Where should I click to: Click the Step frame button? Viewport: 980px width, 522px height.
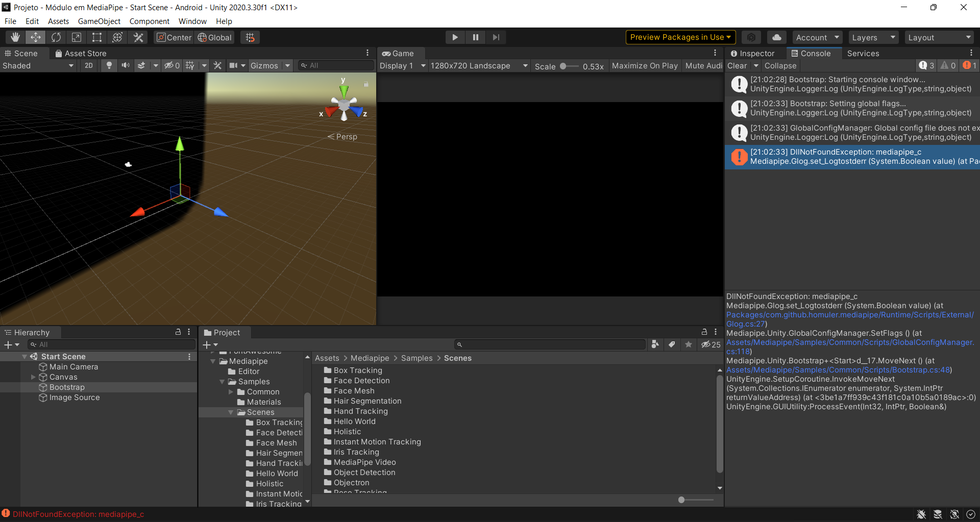pos(496,37)
